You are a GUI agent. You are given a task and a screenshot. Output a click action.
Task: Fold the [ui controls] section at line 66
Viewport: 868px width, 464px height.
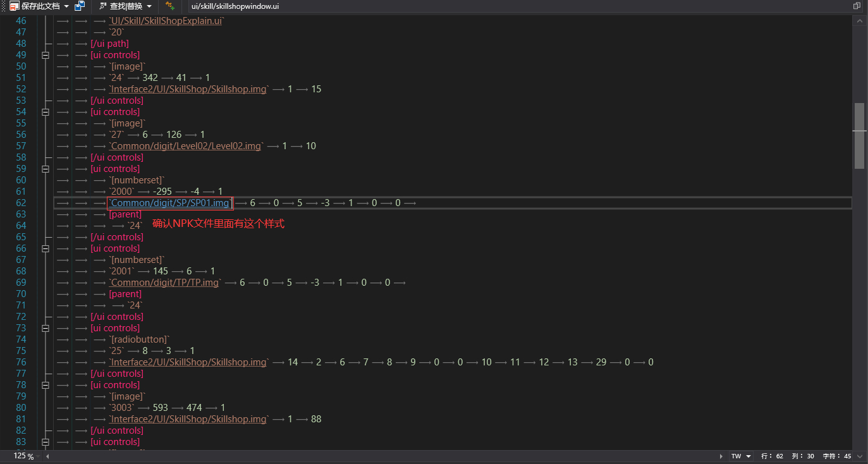point(45,248)
